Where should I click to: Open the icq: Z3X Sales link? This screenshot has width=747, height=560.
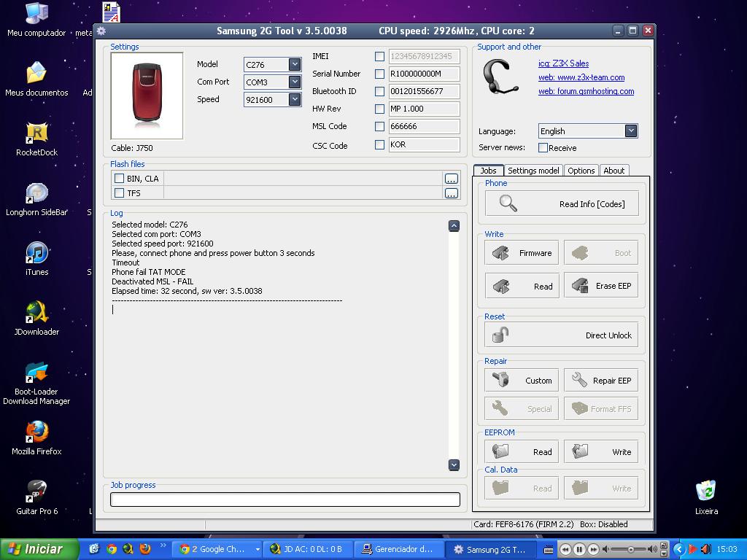[x=563, y=63]
